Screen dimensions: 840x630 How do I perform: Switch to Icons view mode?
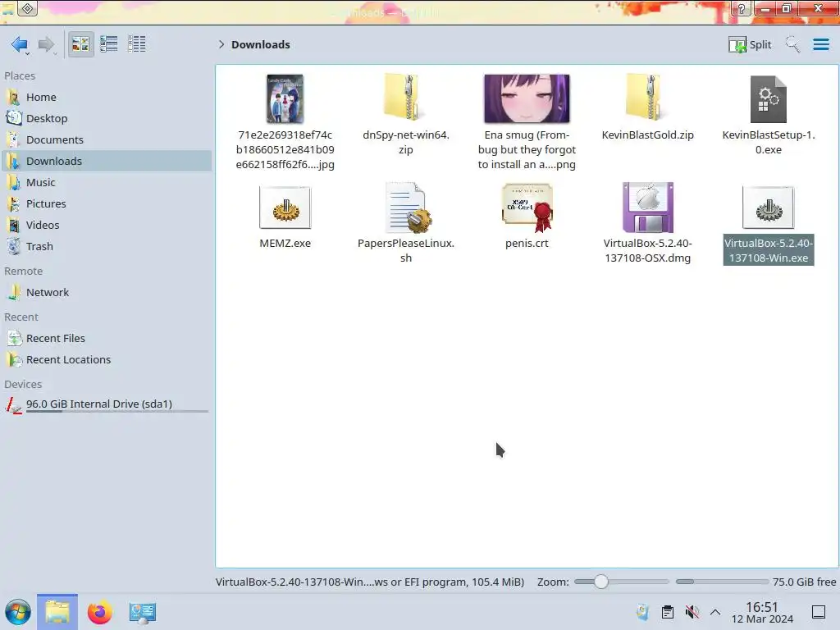click(80, 44)
